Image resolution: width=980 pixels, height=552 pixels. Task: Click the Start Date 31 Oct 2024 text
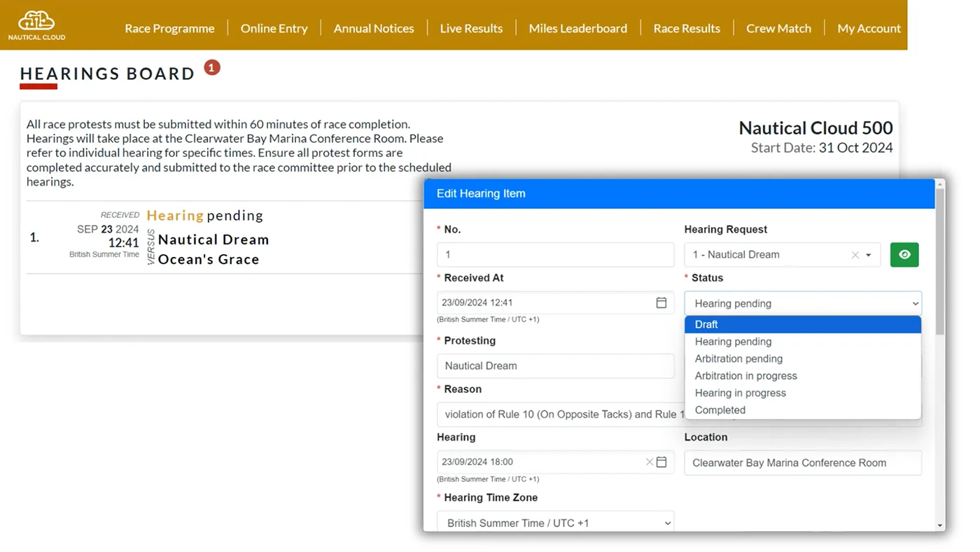822,148
